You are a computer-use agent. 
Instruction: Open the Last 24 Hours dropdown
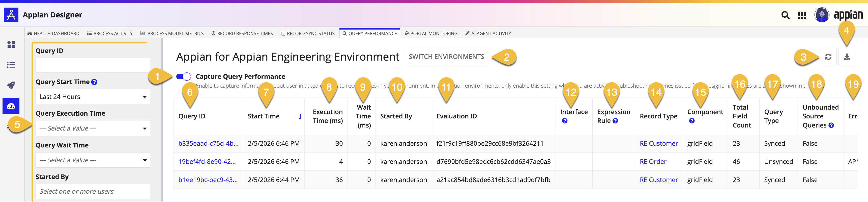(x=93, y=97)
